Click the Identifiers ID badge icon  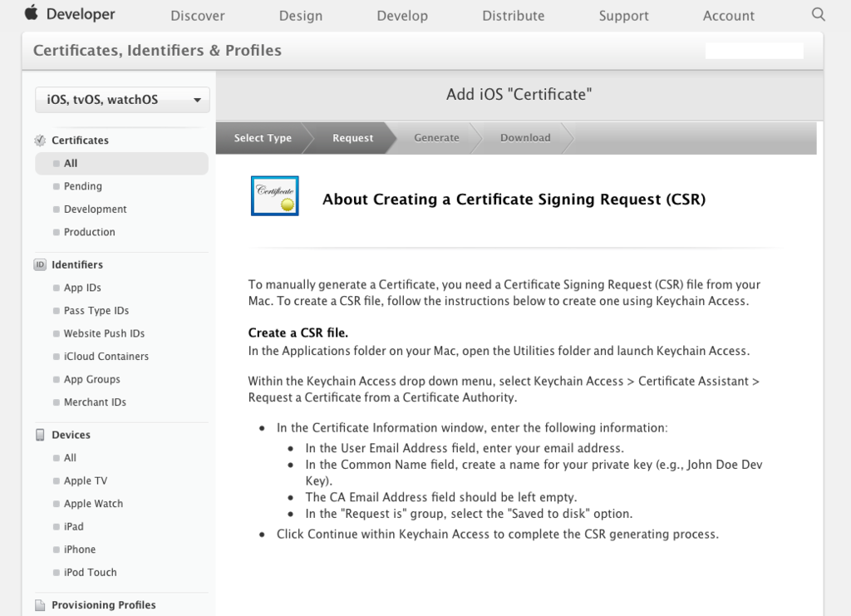tap(40, 265)
